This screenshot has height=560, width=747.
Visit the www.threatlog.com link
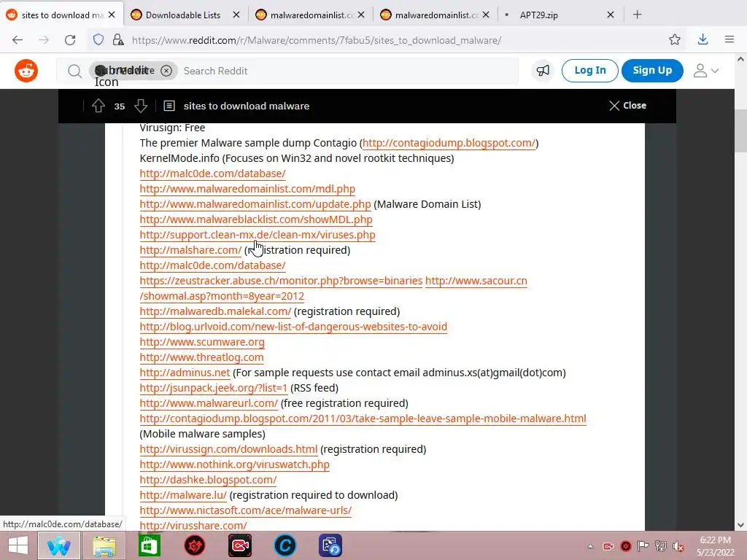[201, 357]
